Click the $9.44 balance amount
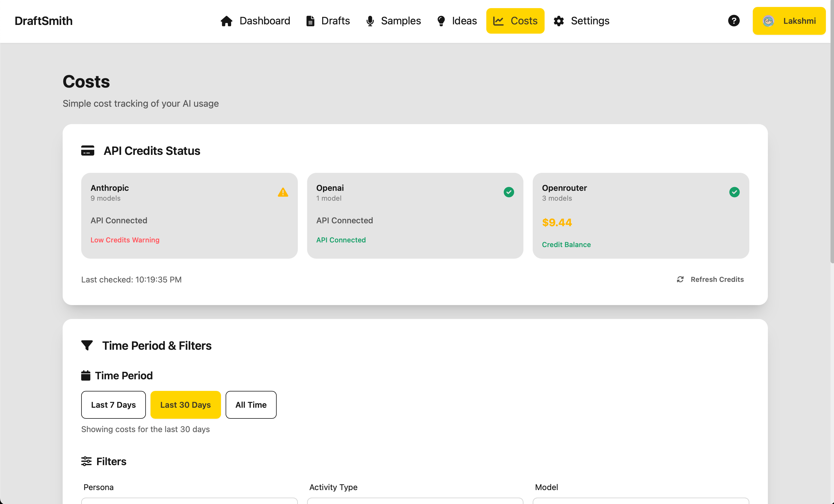The image size is (834, 504). (x=557, y=222)
